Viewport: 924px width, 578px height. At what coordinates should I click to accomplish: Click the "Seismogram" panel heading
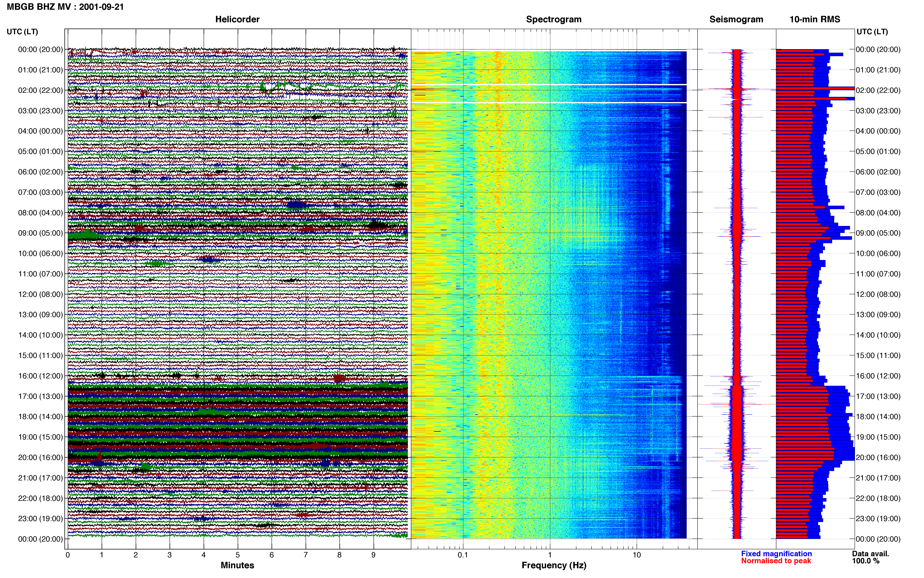[736, 19]
